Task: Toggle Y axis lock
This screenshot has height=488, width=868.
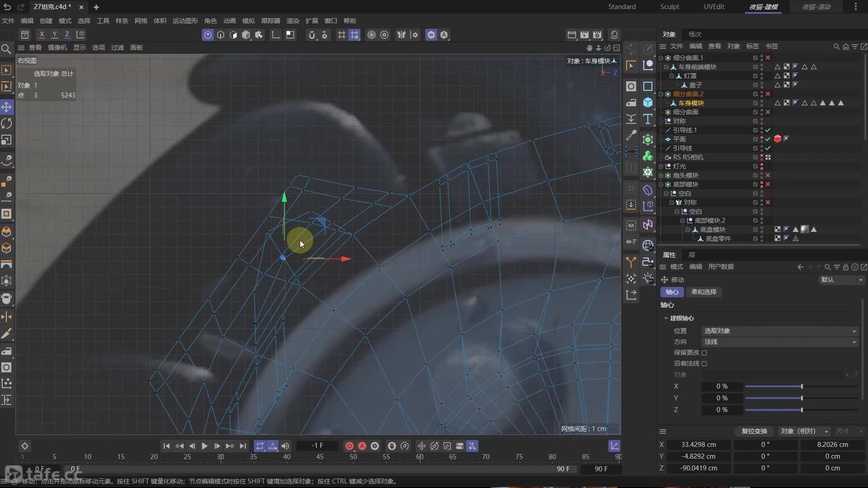Action: pyautogui.click(x=54, y=34)
